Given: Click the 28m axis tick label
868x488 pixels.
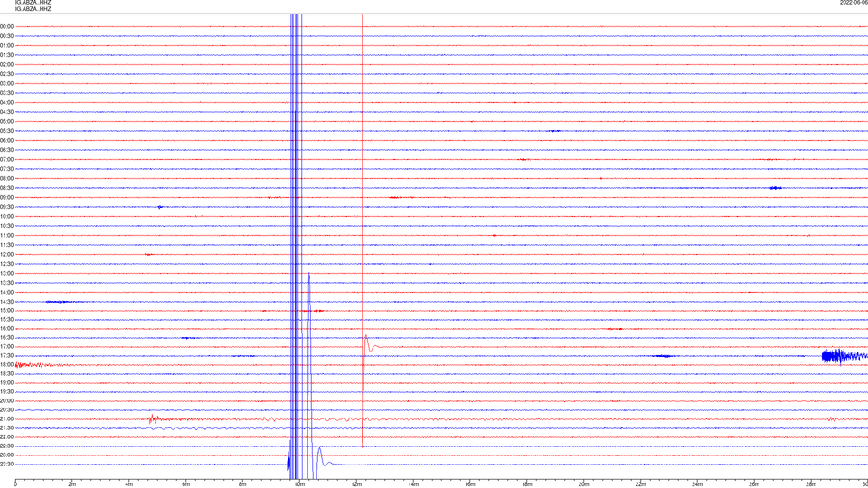Looking at the screenshot, I should tap(811, 484).
